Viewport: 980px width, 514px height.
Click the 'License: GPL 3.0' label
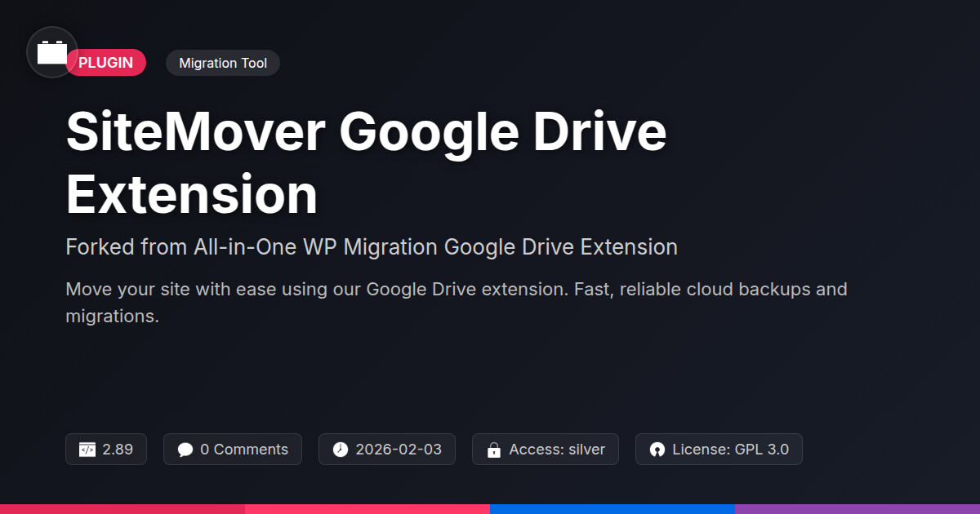(730, 450)
